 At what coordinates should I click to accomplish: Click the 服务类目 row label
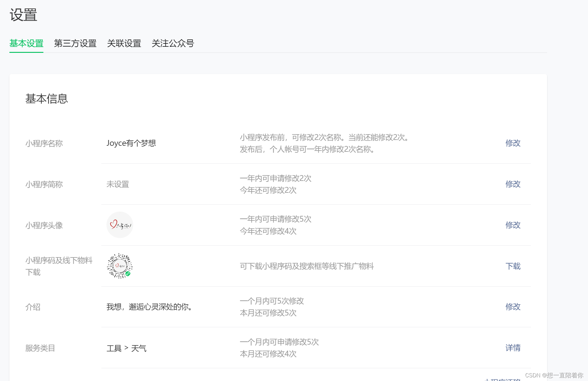(x=40, y=348)
